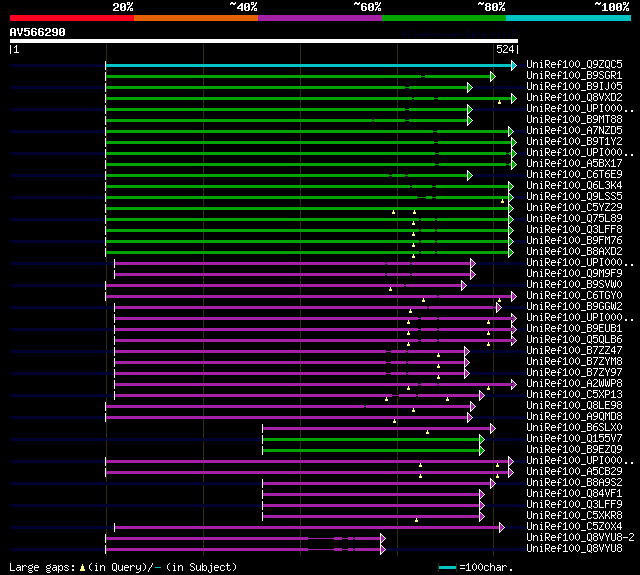Select the UniRef100_B8AXD2 label

(x=574, y=252)
